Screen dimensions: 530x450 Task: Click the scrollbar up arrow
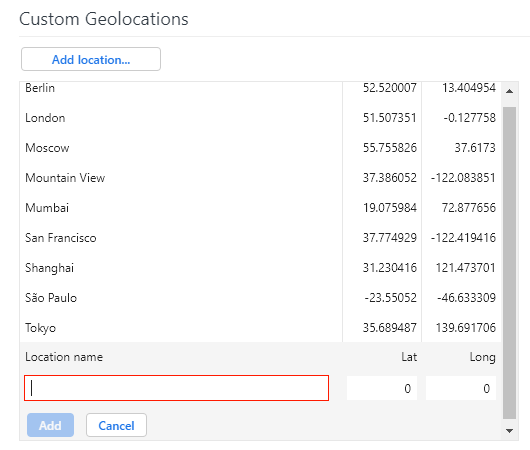[510, 91]
